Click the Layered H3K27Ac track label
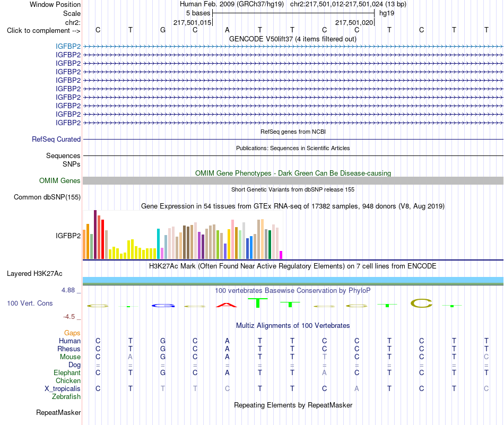Screen dimensions: 504x425 34,274
